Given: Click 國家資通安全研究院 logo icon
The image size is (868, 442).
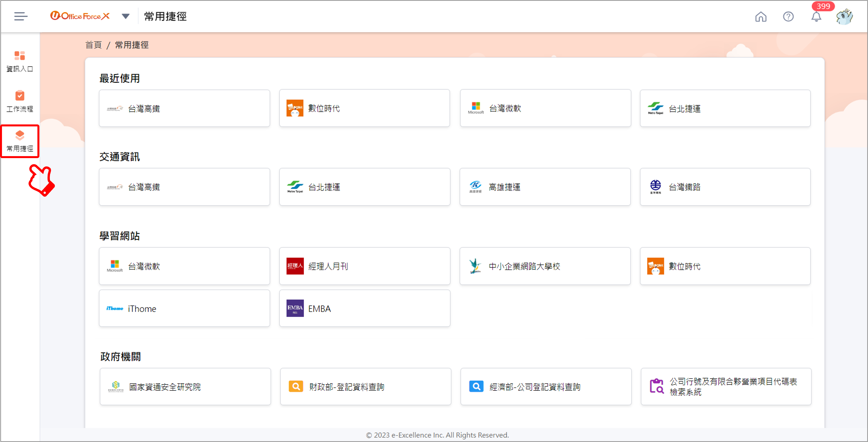Looking at the screenshot, I should [x=116, y=386].
